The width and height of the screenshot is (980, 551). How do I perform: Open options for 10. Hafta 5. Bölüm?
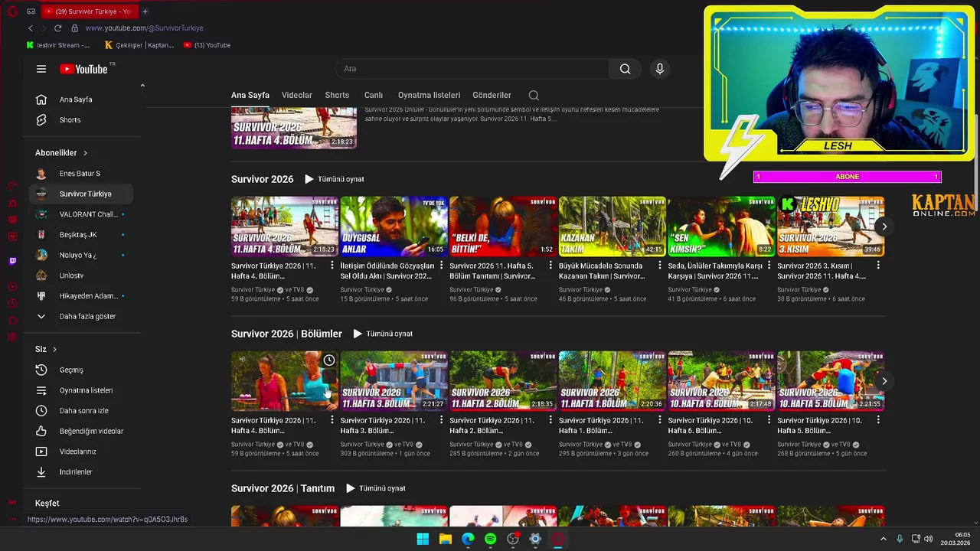(878, 420)
